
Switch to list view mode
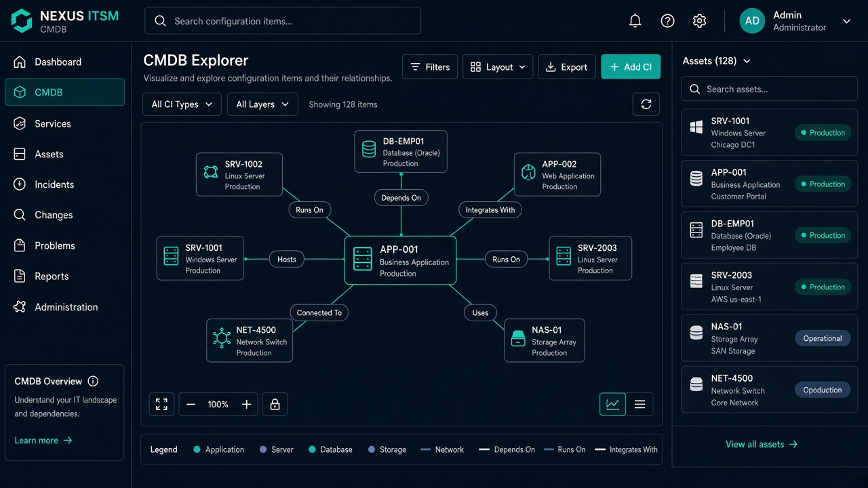639,404
